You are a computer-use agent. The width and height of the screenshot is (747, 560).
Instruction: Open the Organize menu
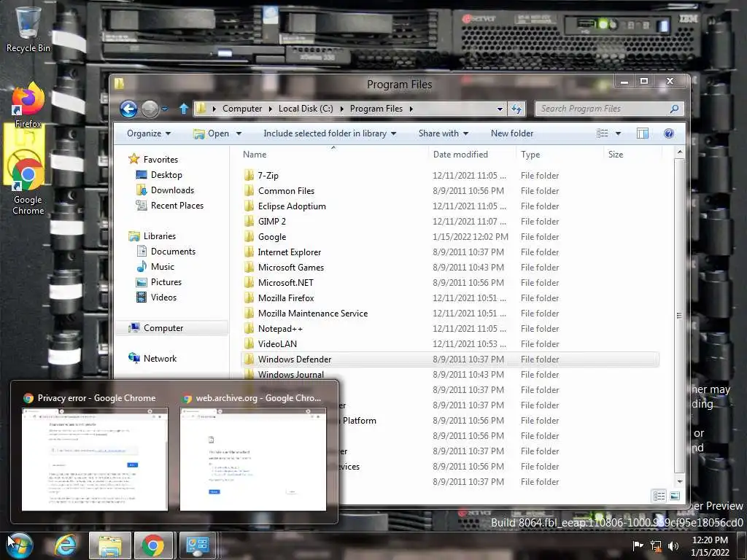pyautogui.click(x=149, y=133)
